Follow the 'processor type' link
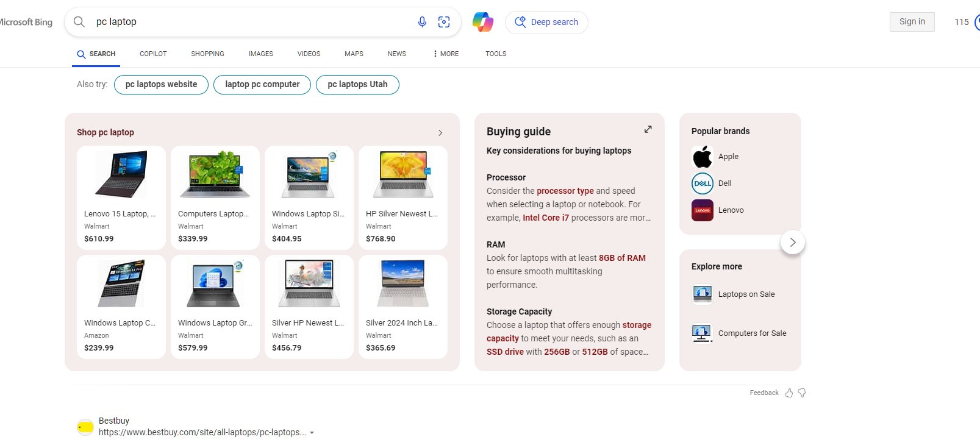Screen dimensions: 980x445 [x=565, y=191]
